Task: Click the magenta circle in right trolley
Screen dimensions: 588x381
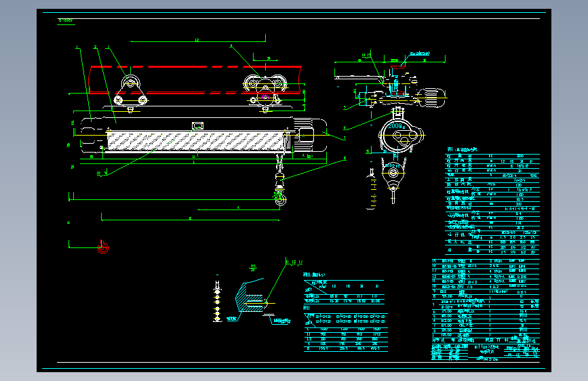Action: click(x=265, y=97)
